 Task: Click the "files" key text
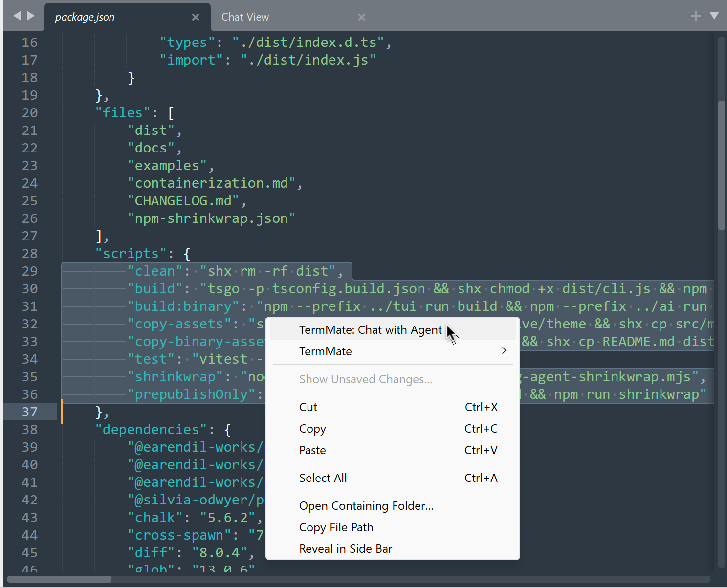[x=123, y=113]
